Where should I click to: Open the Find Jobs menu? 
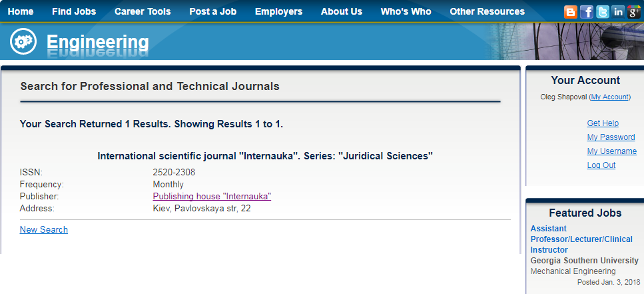click(74, 11)
